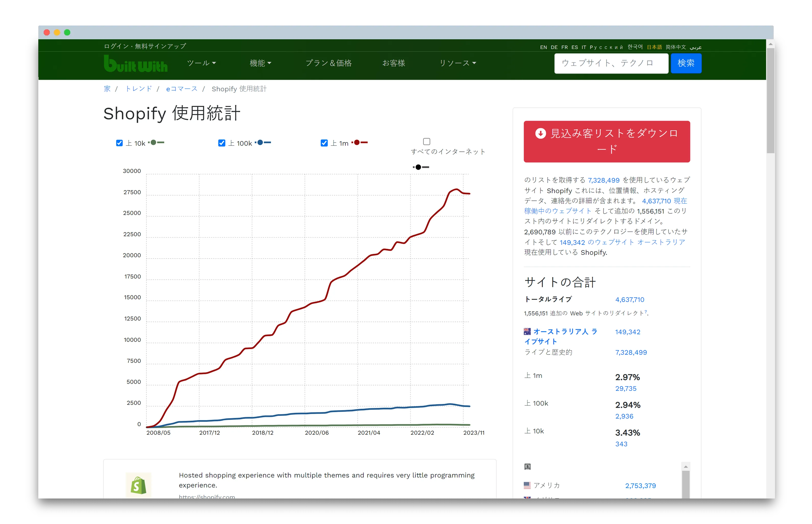Click the Australia flag icon
The width and height of the screenshot is (812, 524).
(527, 331)
